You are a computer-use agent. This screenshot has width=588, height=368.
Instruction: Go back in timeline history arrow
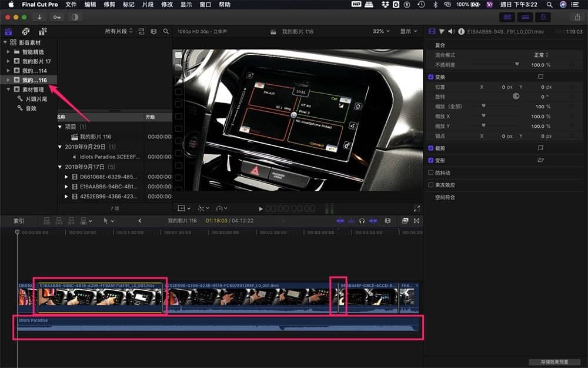pyautogui.click(x=140, y=221)
